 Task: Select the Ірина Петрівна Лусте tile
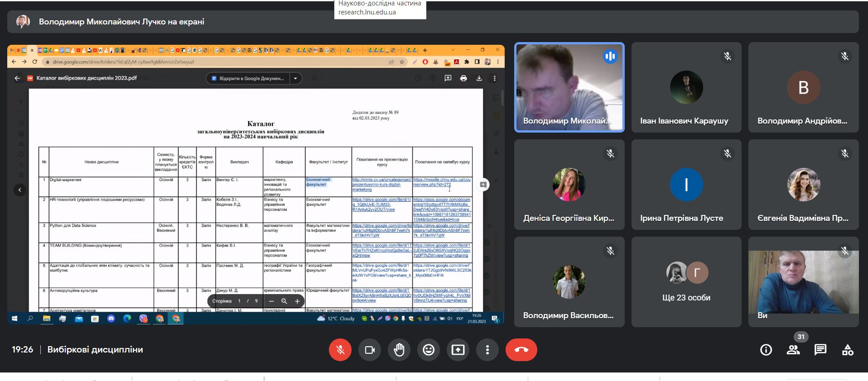pyautogui.click(x=686, y=185)
